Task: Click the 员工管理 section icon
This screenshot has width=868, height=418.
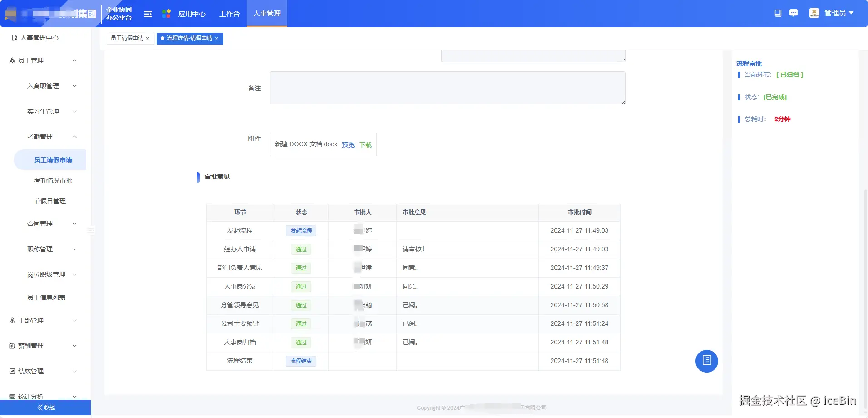Action: 11,60
